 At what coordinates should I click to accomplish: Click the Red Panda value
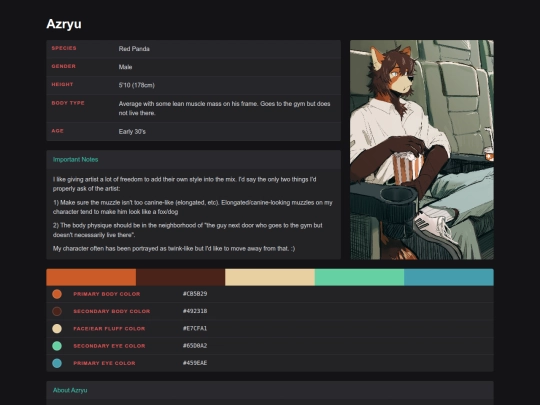point(134,49)
